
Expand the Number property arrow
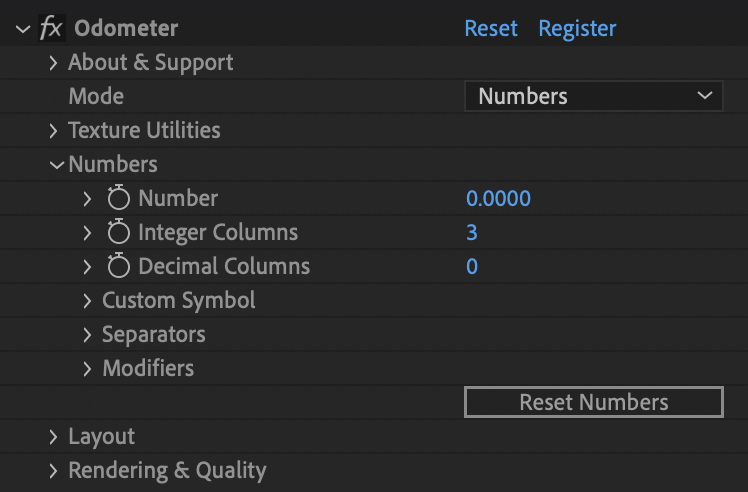[87, 199]
